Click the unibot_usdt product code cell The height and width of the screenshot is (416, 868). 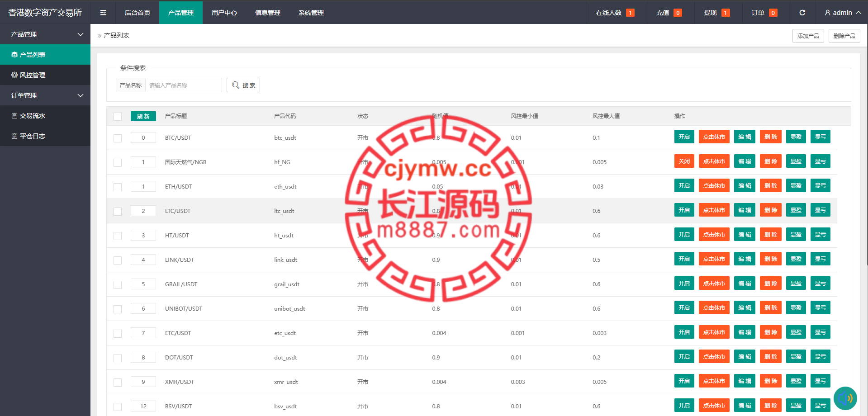click(x=289, y=309)
